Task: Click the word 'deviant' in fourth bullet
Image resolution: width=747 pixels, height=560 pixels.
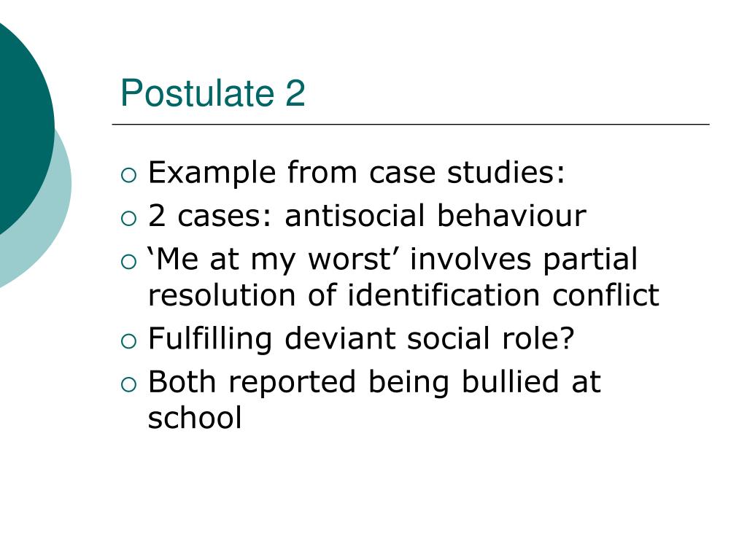Action: [340, 338]
